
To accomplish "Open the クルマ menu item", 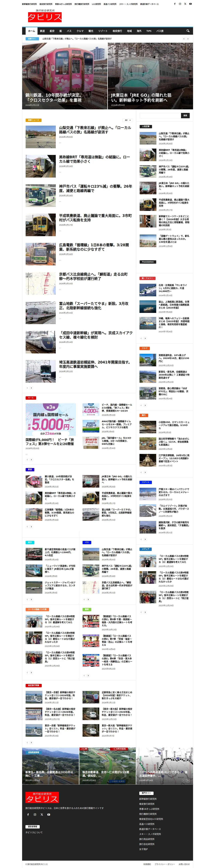I will [x=80, y=31].
